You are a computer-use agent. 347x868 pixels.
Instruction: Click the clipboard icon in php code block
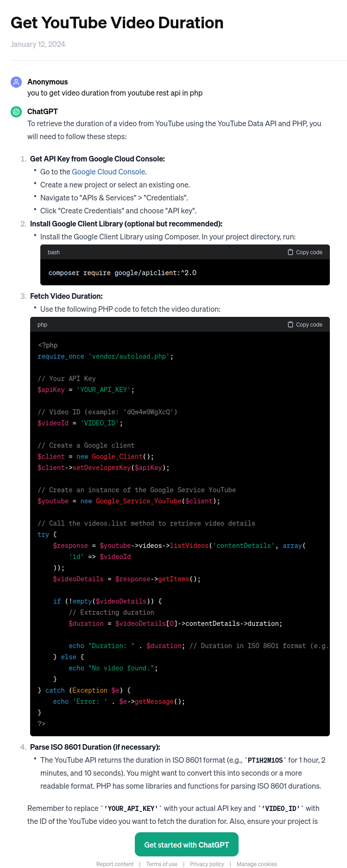point(290,324)
